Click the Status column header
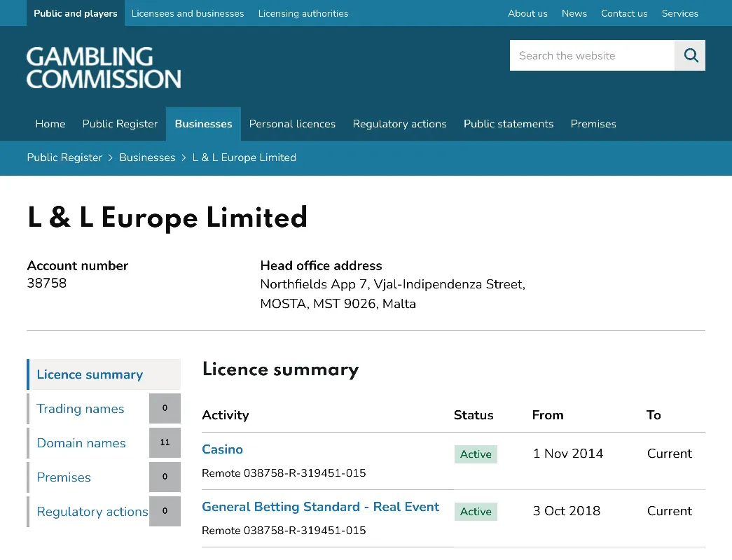Screen dimensions: 732x560 [474, 415]
